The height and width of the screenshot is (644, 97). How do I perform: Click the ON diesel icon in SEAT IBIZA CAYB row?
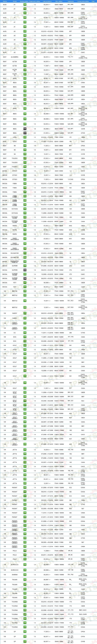coord(25,129)
